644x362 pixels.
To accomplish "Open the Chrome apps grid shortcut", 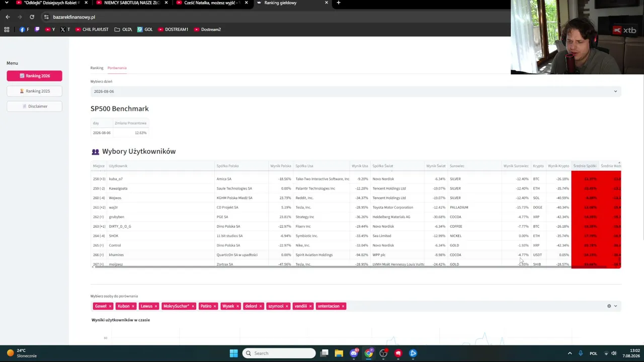I will (x=7, y=29).
